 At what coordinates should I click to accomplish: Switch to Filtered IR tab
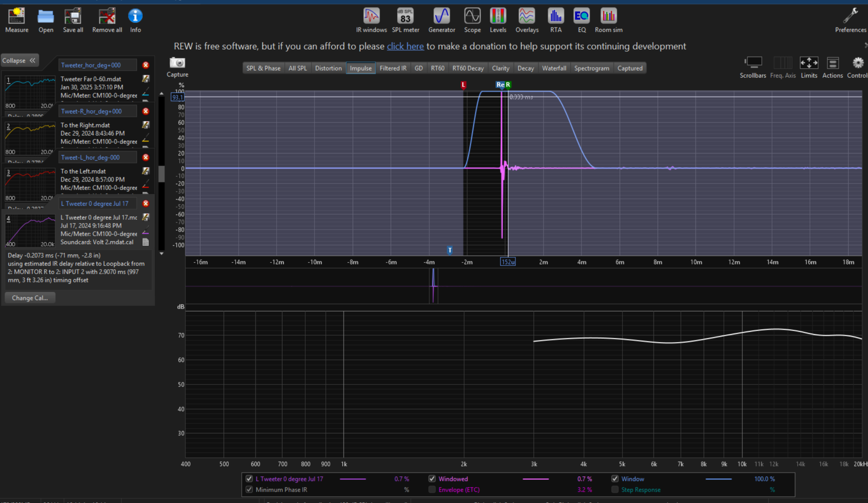coord(393,68)
